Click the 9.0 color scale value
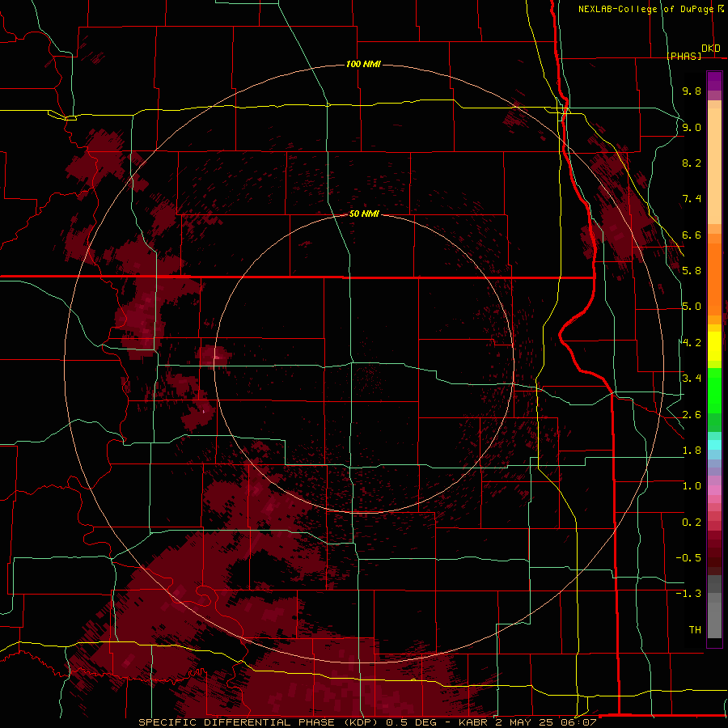 click(692, 127)
